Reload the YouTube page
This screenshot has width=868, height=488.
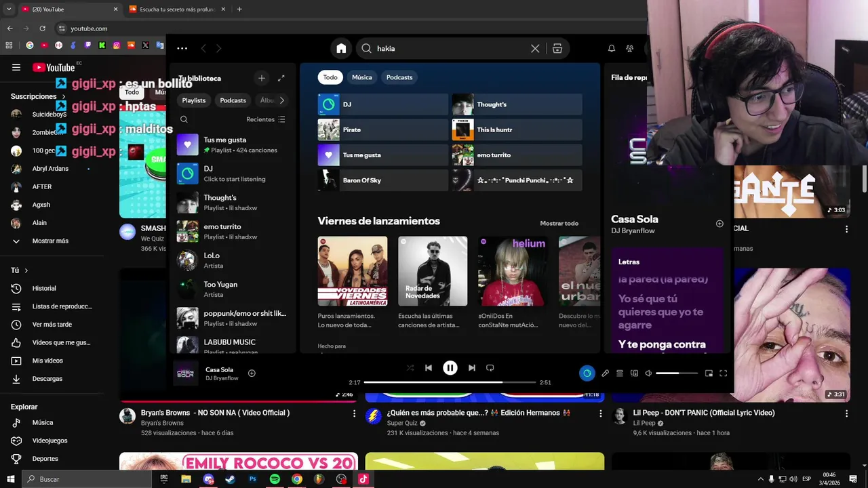point(42,28)
